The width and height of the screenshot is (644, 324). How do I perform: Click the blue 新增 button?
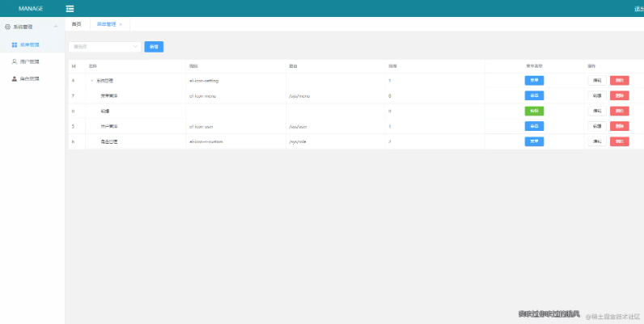(x=154, y=47)
